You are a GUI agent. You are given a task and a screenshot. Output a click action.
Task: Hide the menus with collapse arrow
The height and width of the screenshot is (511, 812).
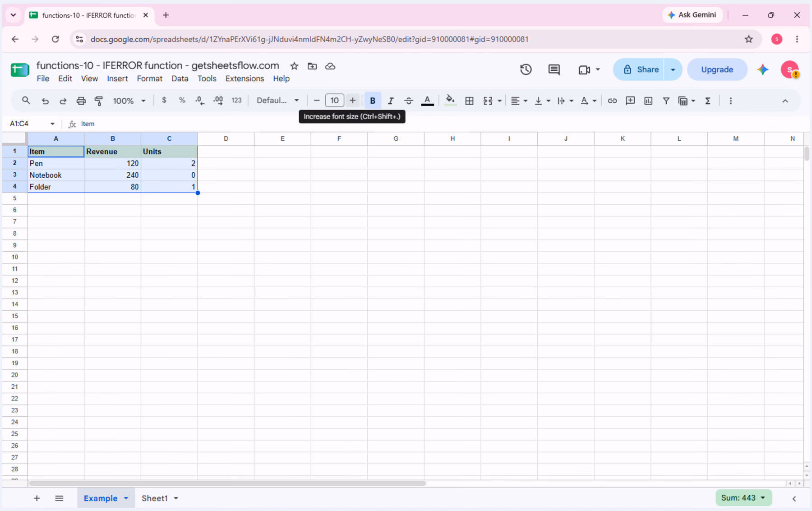pyautogui.click(x=785, y=101)
